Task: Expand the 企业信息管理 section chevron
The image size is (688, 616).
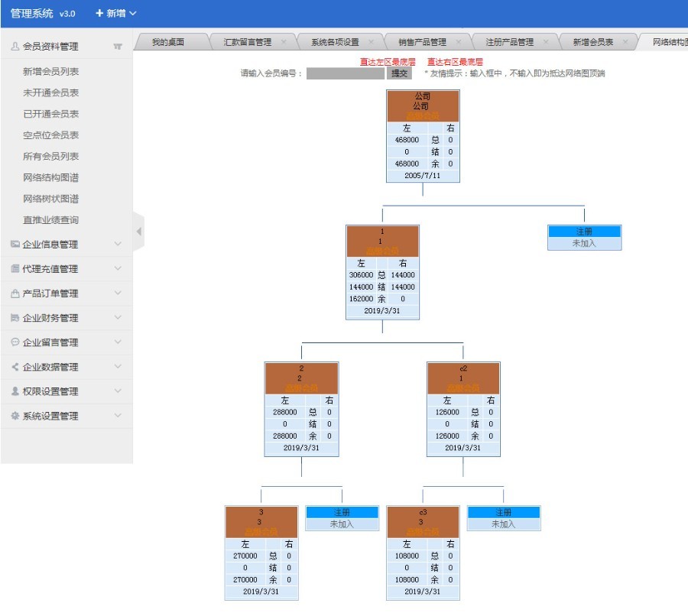Action: [x=118, y=244]
